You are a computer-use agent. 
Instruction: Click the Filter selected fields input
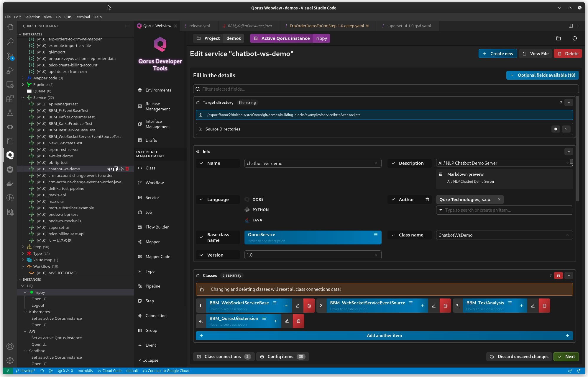(x=386, y=89)
